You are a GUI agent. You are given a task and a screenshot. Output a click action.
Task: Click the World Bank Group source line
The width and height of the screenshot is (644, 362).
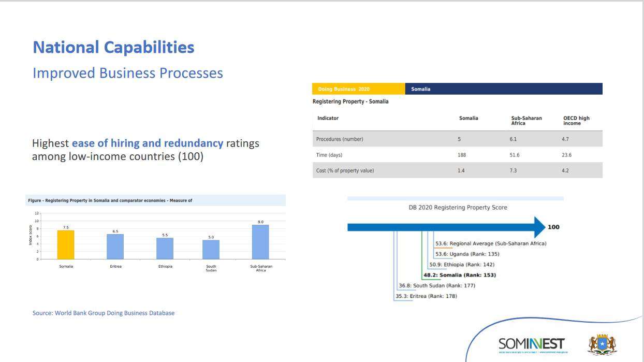(x=104, y=313)
